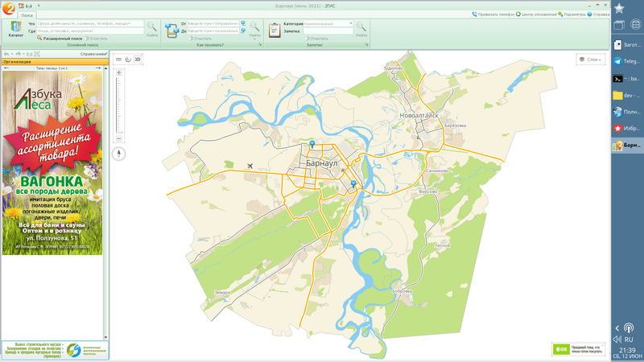Click the Найти magnifier in main search
Image resolution: width=644 pixels, height=362 pixels.
click(152, 28)
